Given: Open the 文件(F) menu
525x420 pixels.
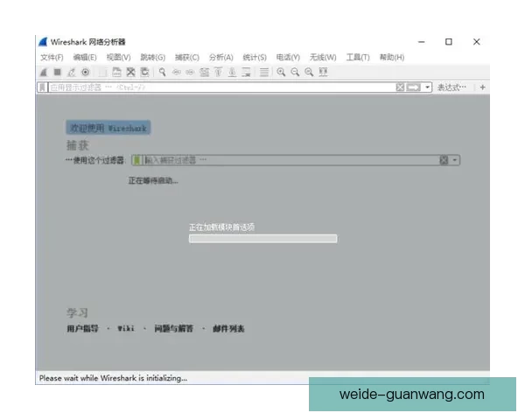Looking at the screenshot, I should tap(52, 58).
